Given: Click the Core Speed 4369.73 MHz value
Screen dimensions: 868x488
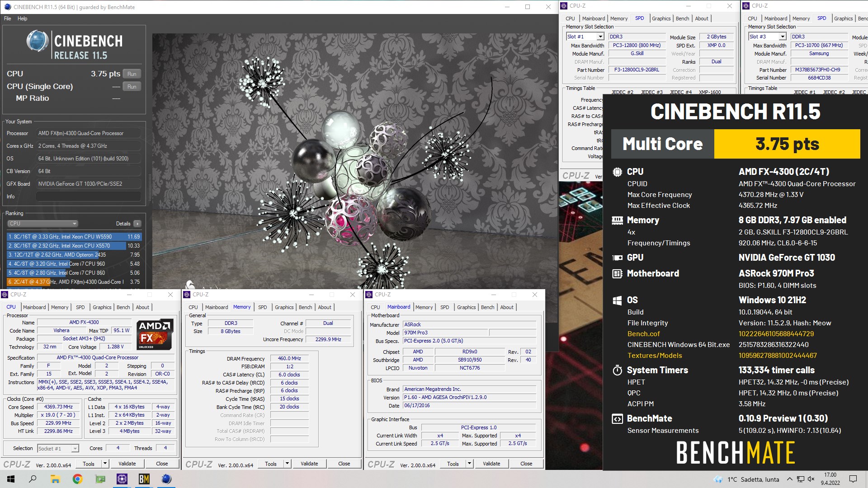Looking at the screenshot, I should pyautogui.click(x=59, y=407).
